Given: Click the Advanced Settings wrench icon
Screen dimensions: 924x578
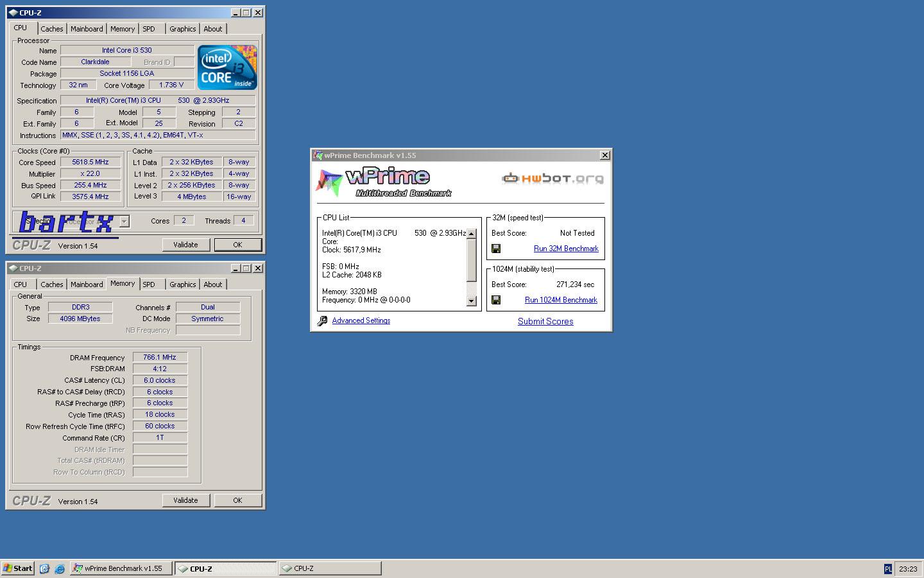Looking at the screenshot, I should tap(322, 321).
